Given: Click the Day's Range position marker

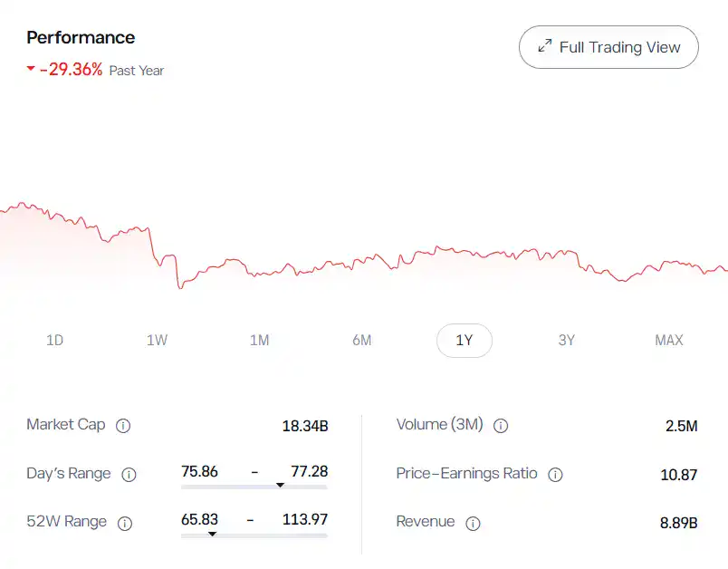Looking at the screenshot, I should tap(281, 484).
